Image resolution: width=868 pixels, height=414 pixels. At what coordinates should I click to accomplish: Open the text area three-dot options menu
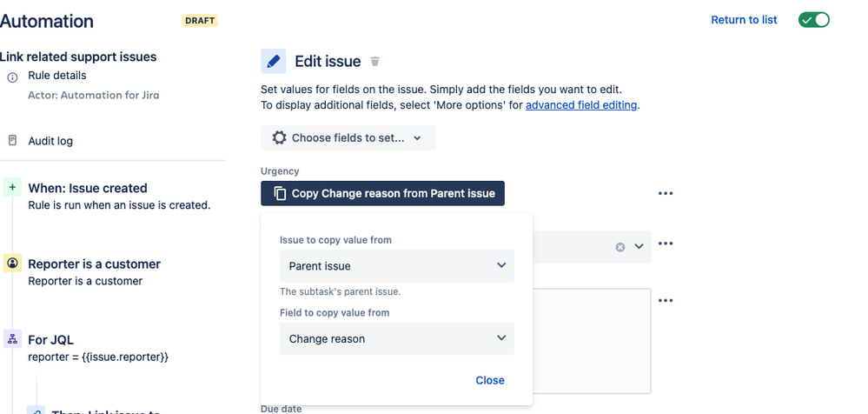[x=666, y=300]
